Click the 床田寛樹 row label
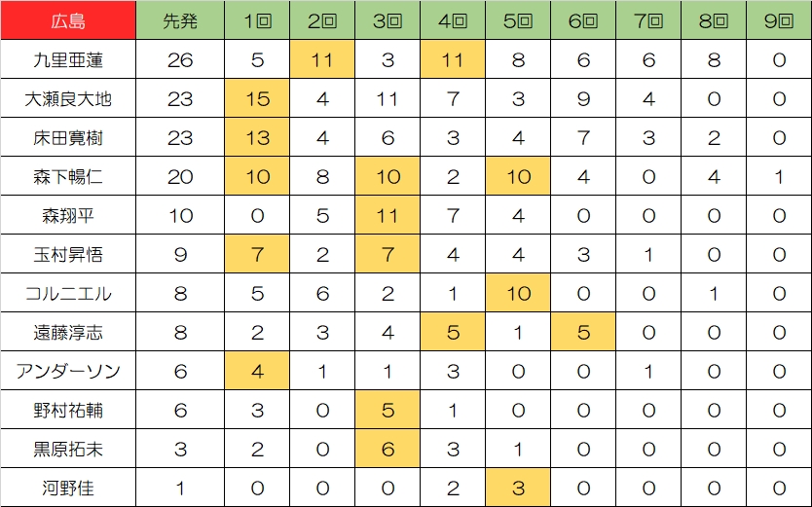812x507 pixels. (x=68, y=137)
